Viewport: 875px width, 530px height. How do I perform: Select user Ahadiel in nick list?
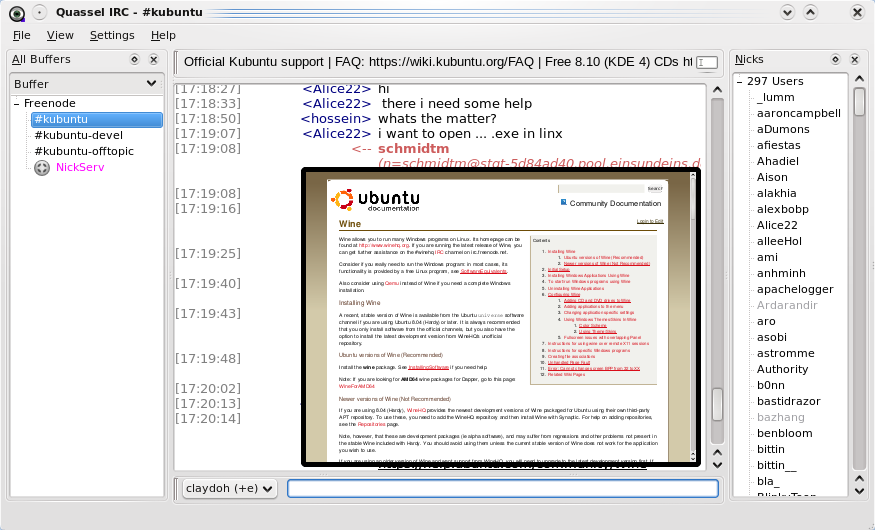pos(777,161)
